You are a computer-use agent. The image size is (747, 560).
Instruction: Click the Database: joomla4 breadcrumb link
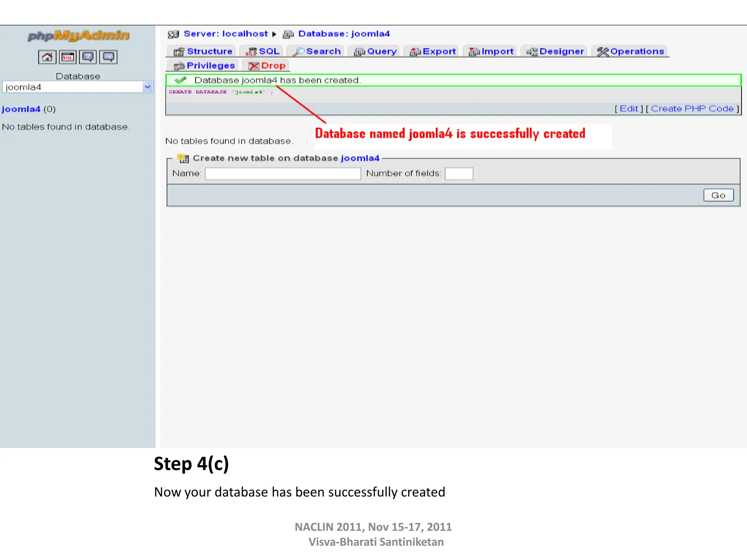(x=344, y=34)
